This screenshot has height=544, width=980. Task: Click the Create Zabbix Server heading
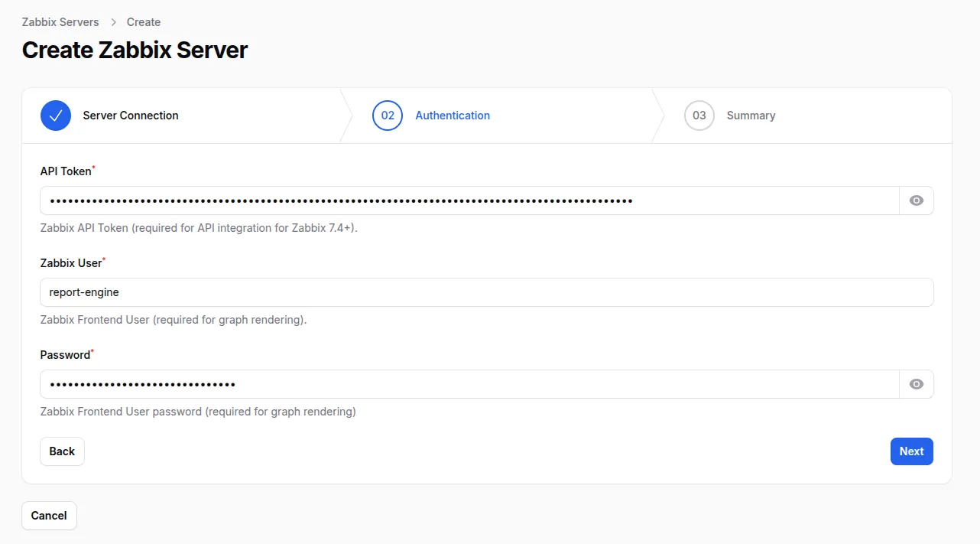(x=135, y=50)
